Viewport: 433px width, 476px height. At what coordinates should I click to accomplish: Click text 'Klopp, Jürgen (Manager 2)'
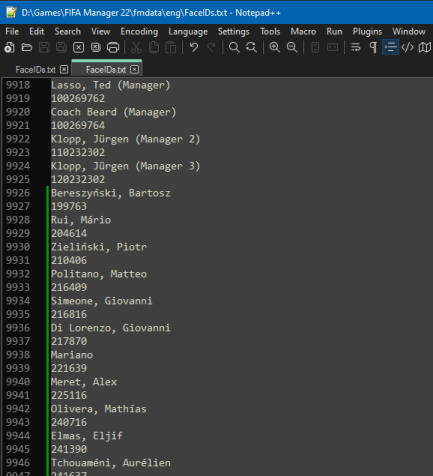(126, 139)
